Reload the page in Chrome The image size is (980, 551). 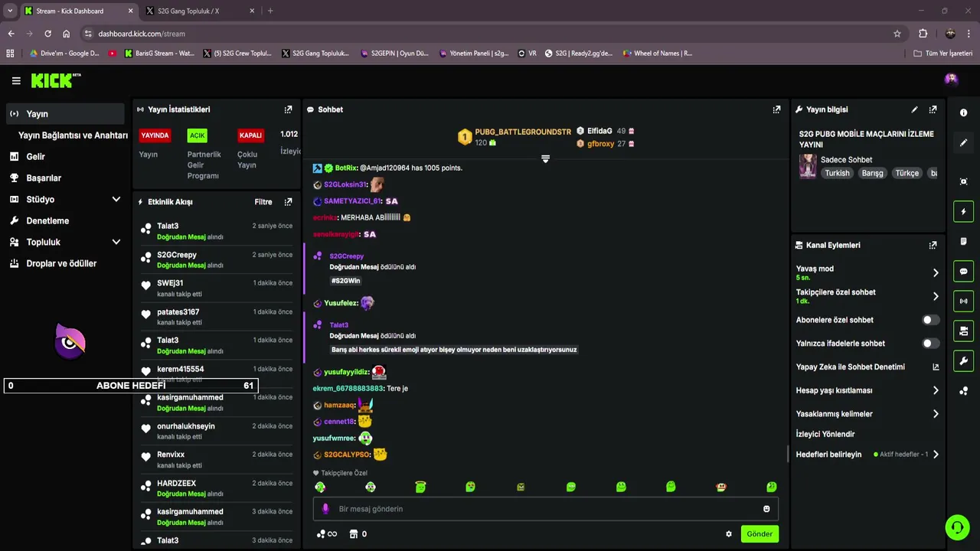coord(47,34)
